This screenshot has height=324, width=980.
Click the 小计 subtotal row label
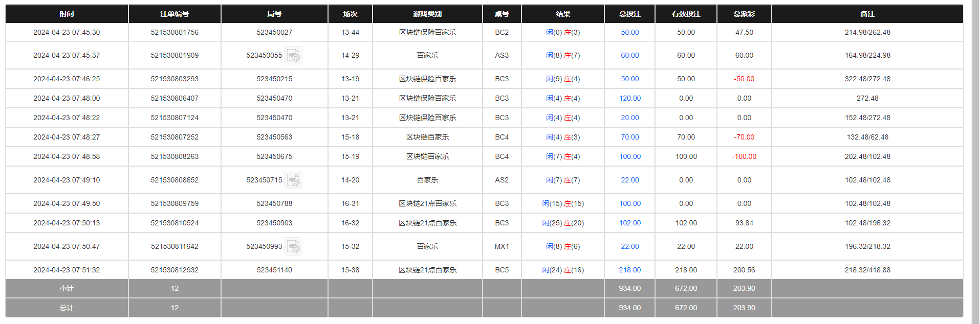(x=67, y=288)
